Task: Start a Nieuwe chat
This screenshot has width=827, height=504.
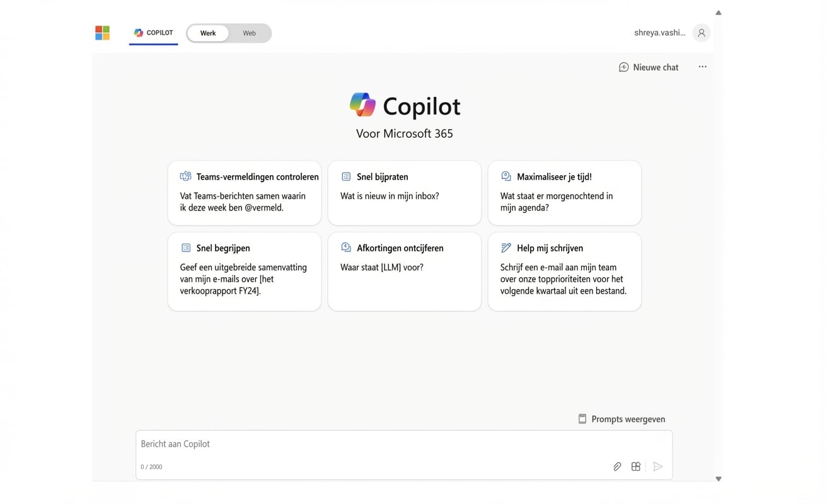Action: tap(649, 67)
